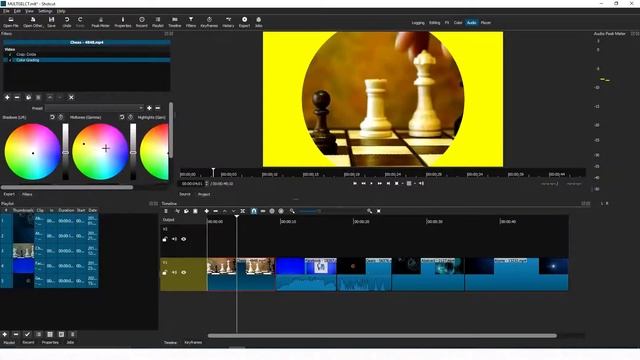Toggle the Crop: Circle filter checkbox
Image resolution: width=640 pixels, height=360 pixels.
pos(10,54)
